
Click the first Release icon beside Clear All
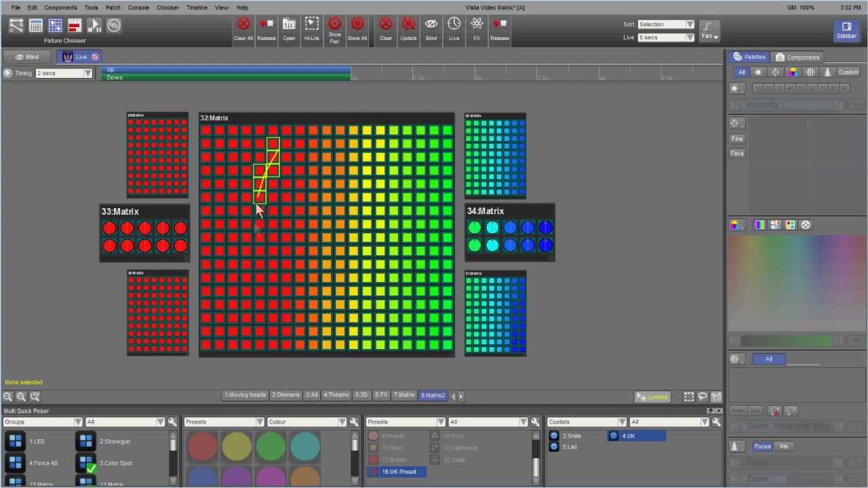click(x=266, y=24)
